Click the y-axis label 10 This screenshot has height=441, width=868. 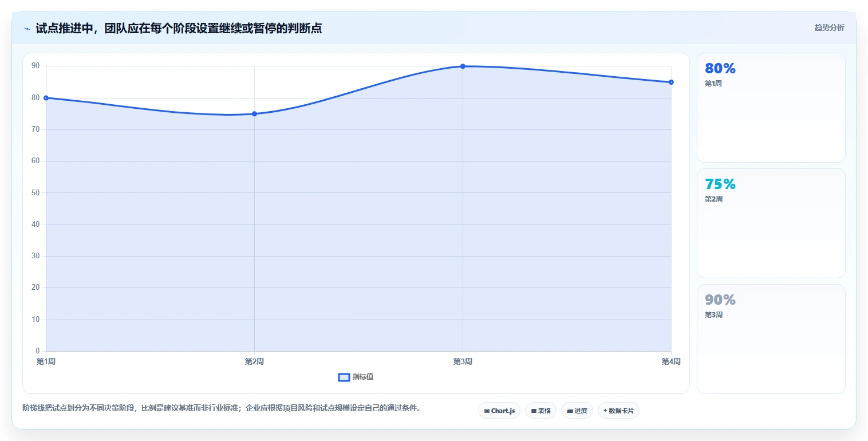[x=35, y=320]
